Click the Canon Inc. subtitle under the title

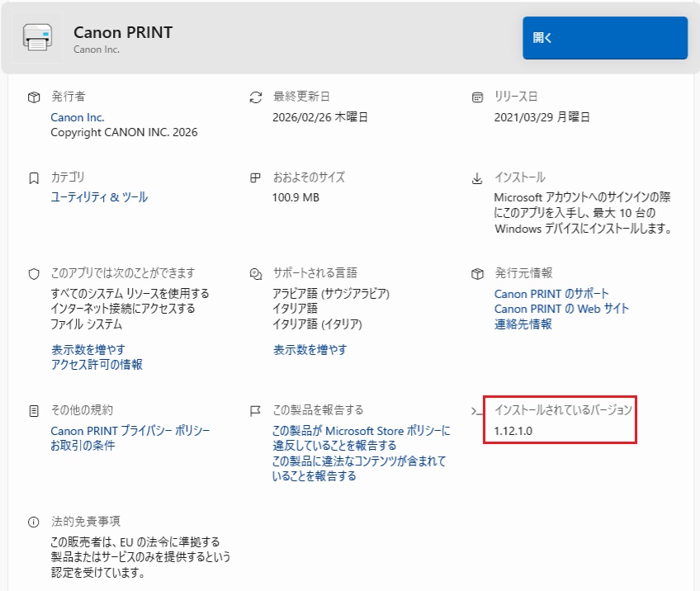(x=97, y=50)
